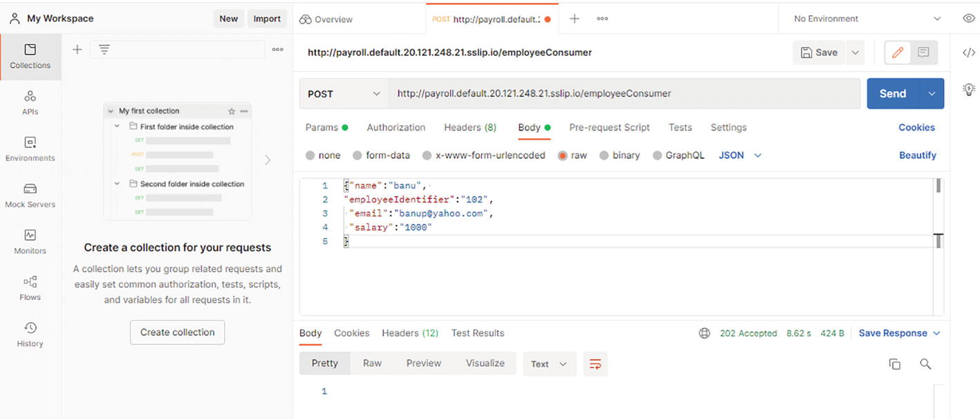Open the Test Results response tab

point(477,333)
